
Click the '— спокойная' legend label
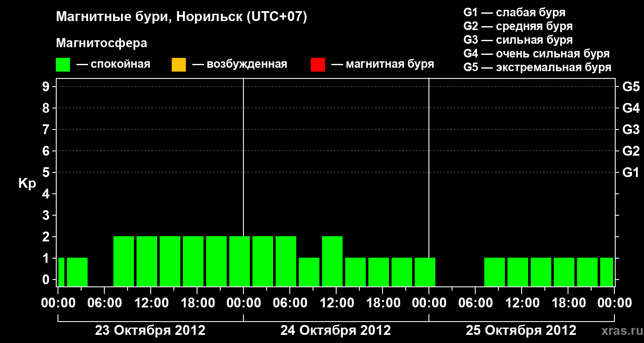(113, 65)
